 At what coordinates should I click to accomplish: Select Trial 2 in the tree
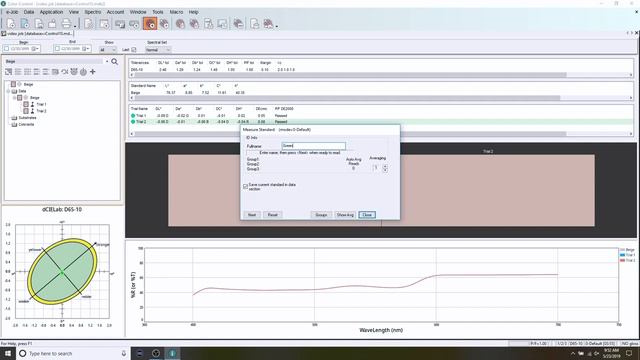tap(41, 111)
